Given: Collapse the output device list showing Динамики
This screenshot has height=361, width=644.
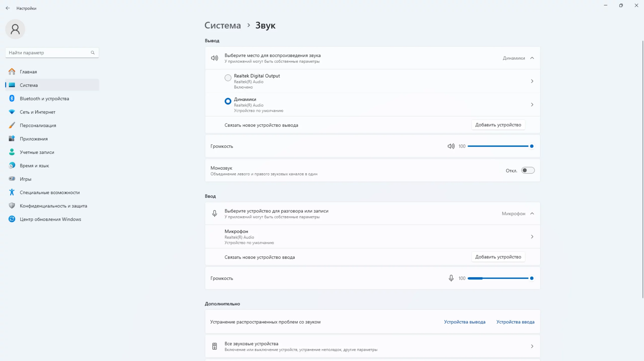Looking at the screenshot, I should point(532,58).
